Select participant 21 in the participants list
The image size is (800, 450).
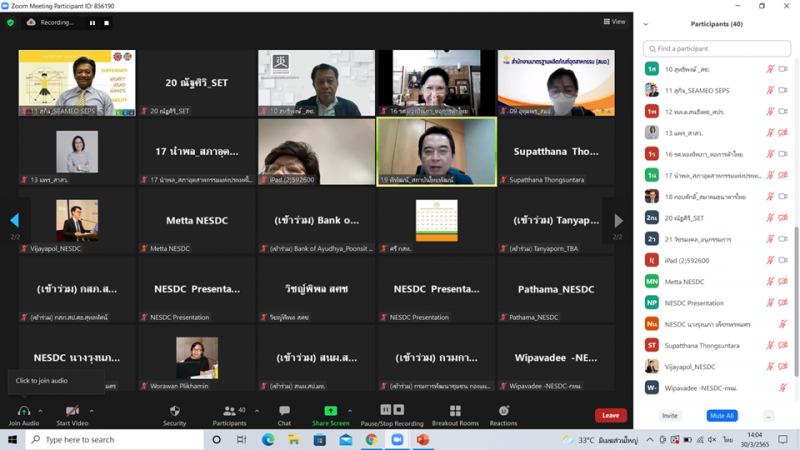pos(717,239)
